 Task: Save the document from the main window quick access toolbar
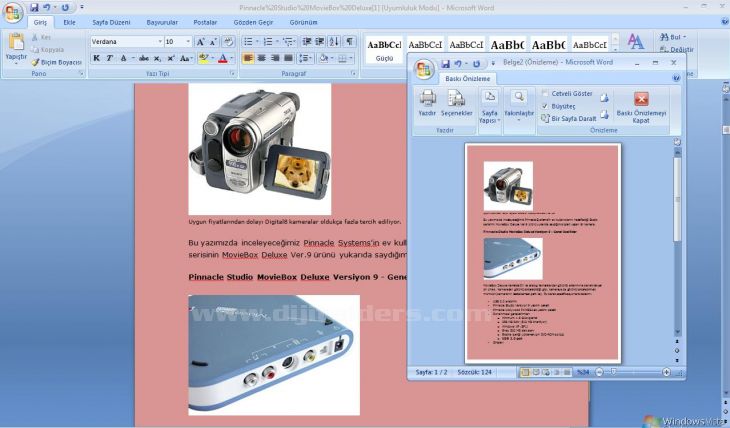(34, 7)
